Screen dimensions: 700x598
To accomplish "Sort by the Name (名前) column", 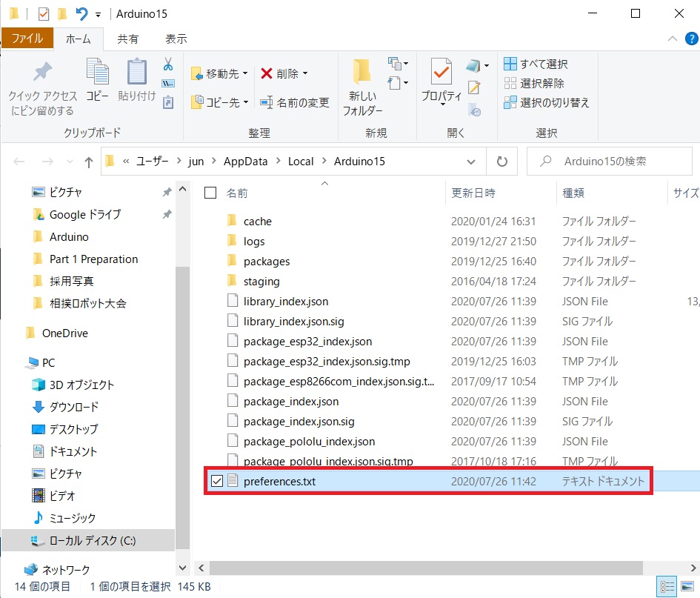I will pyautogui.click(x=236, y=193).
